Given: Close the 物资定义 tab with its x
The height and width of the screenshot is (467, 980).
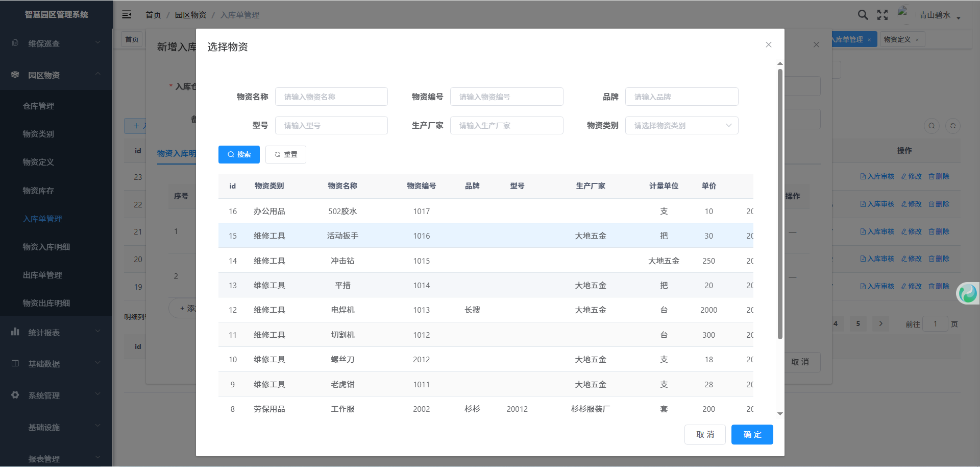Looking at the screenshot, I should (917, 40).
